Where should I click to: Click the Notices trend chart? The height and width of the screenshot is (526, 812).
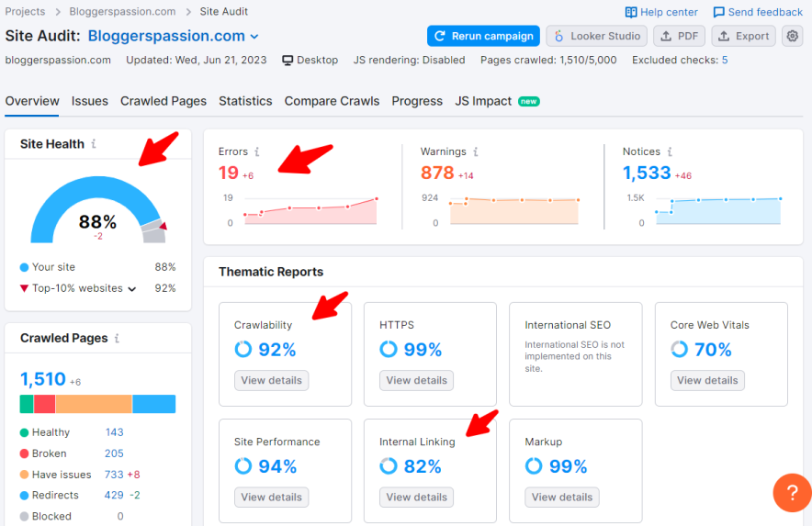pos(718,211)
